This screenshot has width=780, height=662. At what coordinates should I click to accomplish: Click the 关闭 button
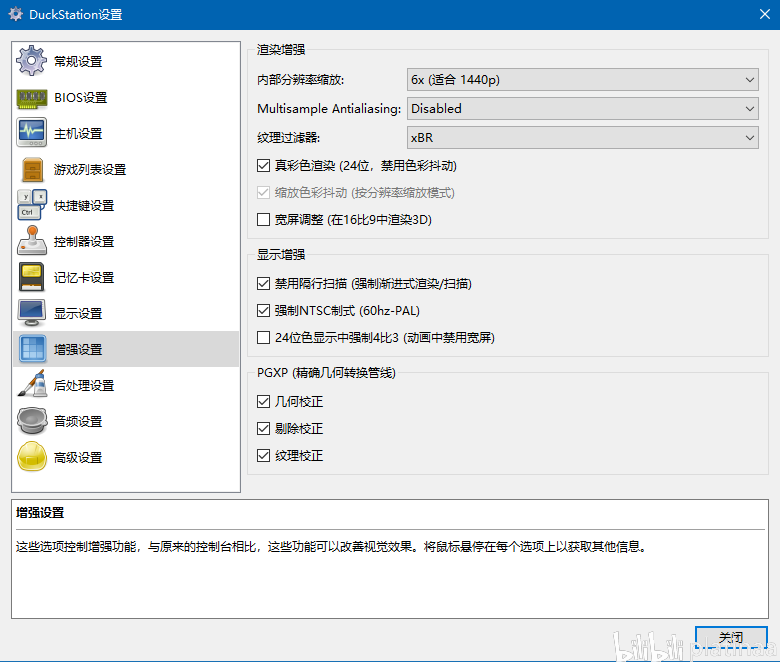click(731, 638)
